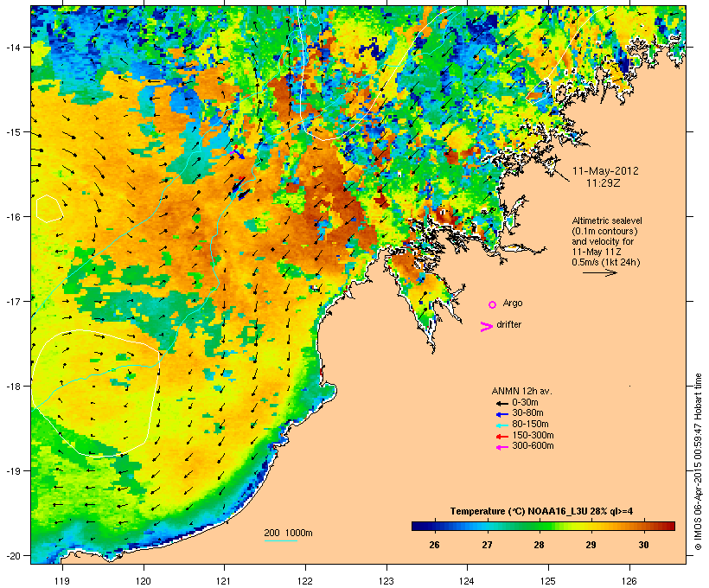Click the longitude axis label 120
Viewport: 709px width, 588px height.
click(144, 581)
